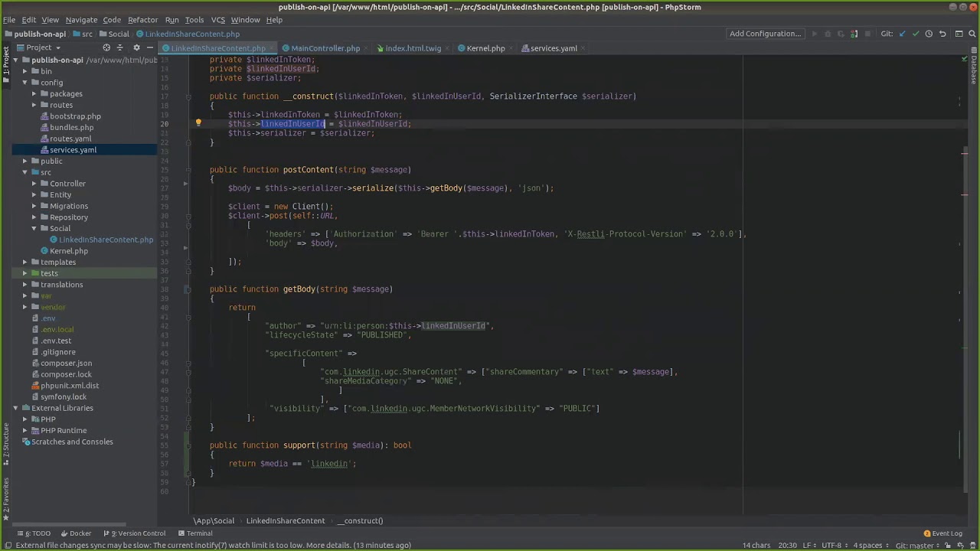Click the Debug bug icon in toolbar
The width and height of the screenshot is (980, 551).
(x=827, y=34)
